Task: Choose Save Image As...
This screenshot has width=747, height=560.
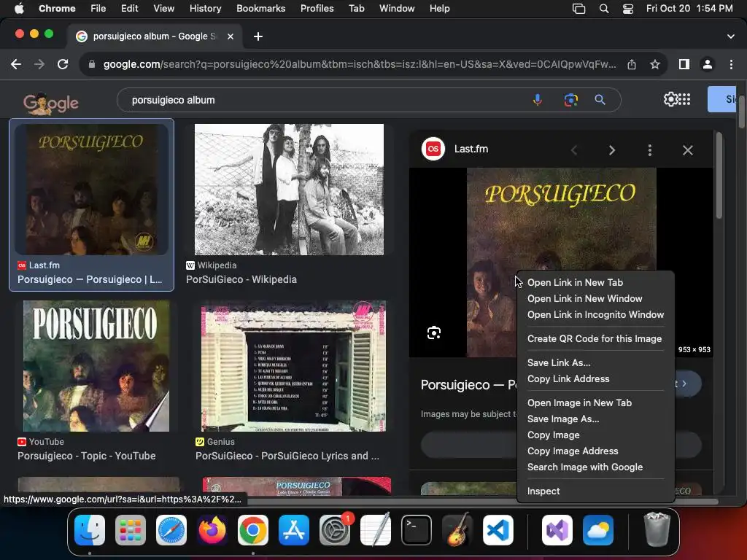Action: coord(563,419)
